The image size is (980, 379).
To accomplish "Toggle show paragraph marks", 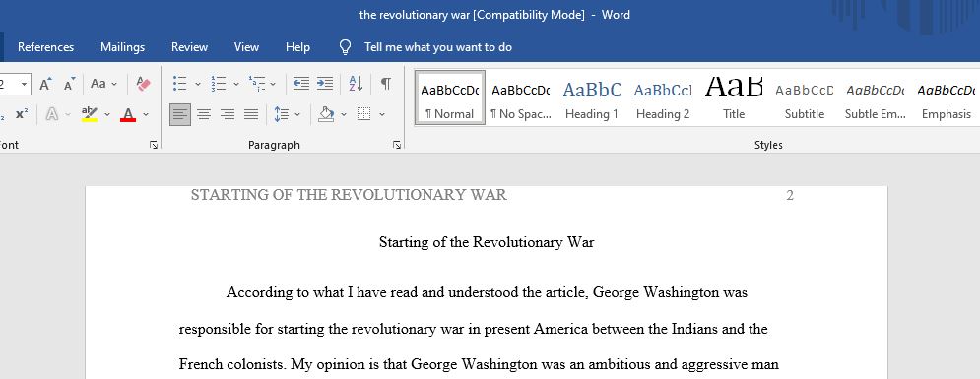I will pyautogui.click(x=386, y=84).
